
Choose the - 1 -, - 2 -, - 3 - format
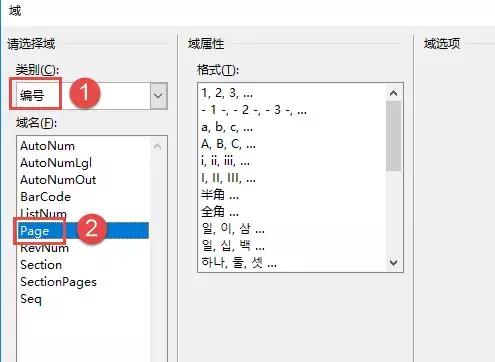(254, 110)
